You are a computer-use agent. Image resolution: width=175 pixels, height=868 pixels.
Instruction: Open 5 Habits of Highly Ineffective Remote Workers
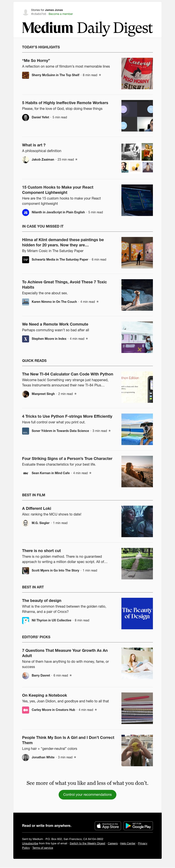click(65, 103)
